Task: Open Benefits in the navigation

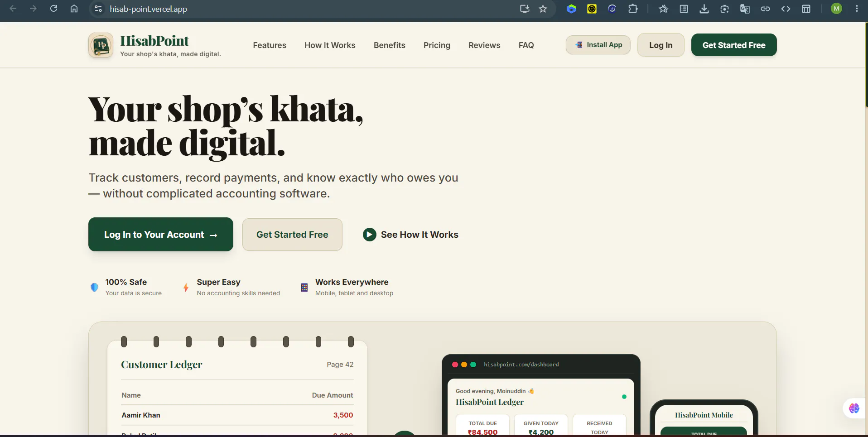Action: tap(390, 45)
